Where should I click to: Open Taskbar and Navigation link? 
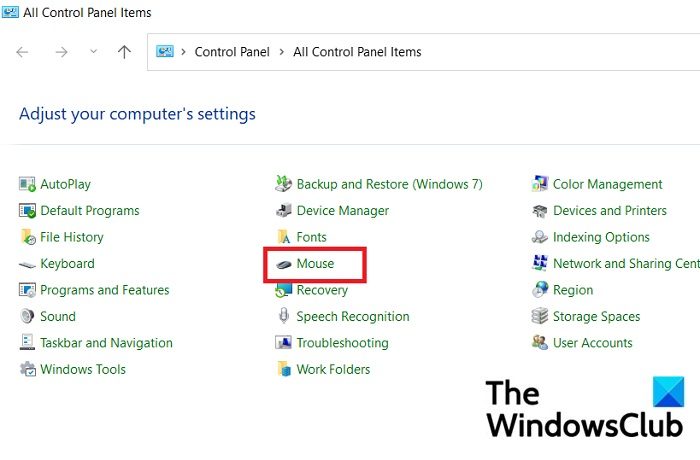[x=106, y=343]
